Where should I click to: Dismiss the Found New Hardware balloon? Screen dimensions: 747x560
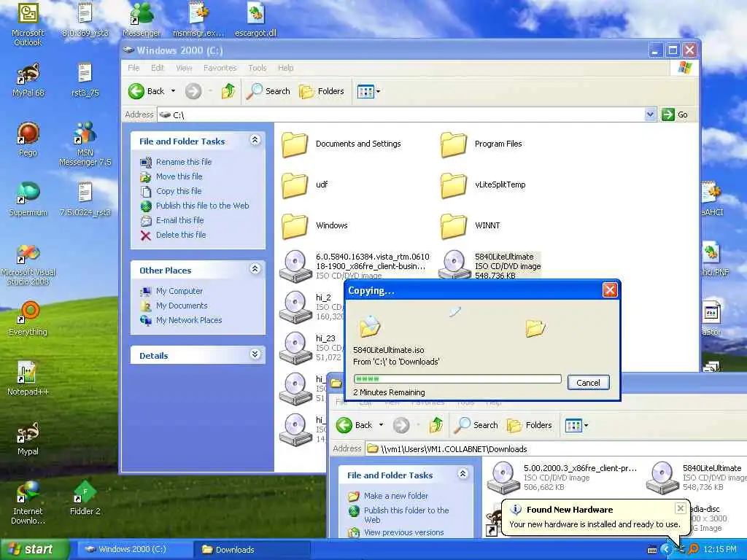[x=681, y=508]
